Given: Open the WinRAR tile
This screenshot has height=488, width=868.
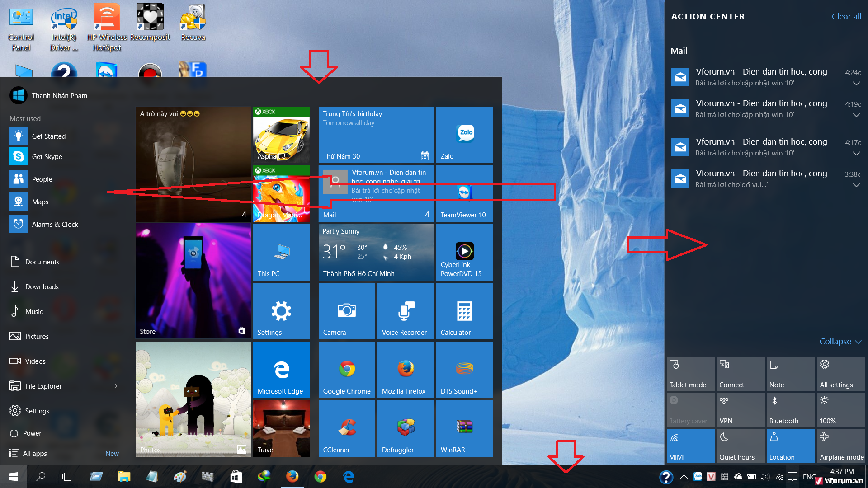Looking at the screenshot, I should (464, 428).
